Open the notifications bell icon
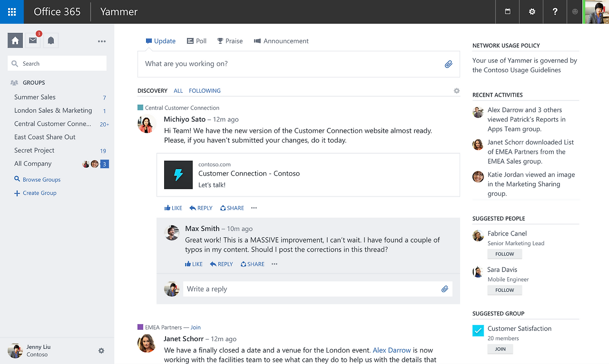Image resolution: width=609 pixels, height=364 pixels. 51,40
